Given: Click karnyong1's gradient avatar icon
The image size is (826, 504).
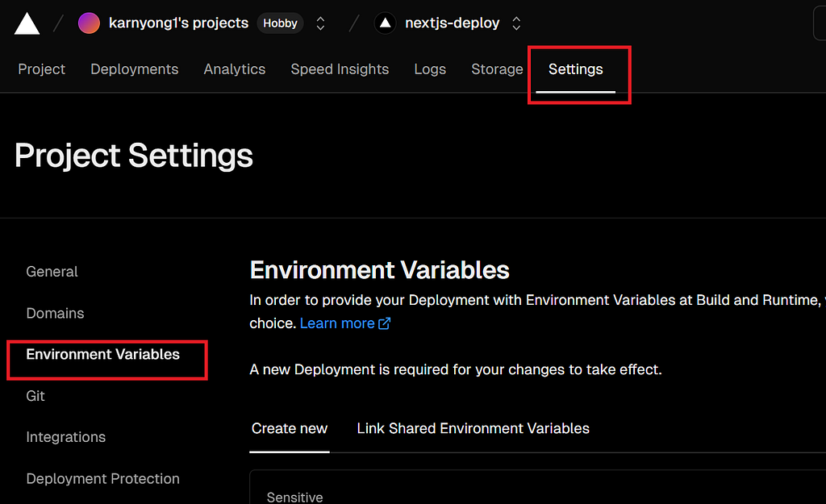Looking at the screenshot, I should click(x=89, y=23).
